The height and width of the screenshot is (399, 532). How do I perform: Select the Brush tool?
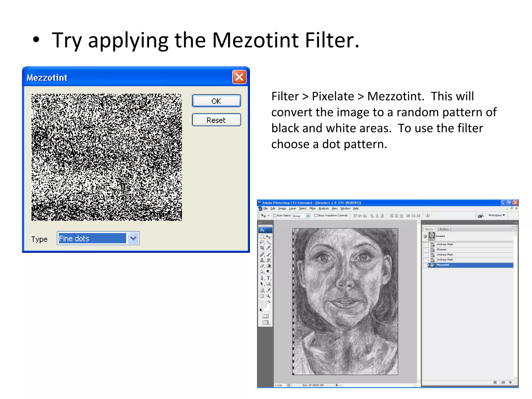pyautogui.click(x=268, y=255)
